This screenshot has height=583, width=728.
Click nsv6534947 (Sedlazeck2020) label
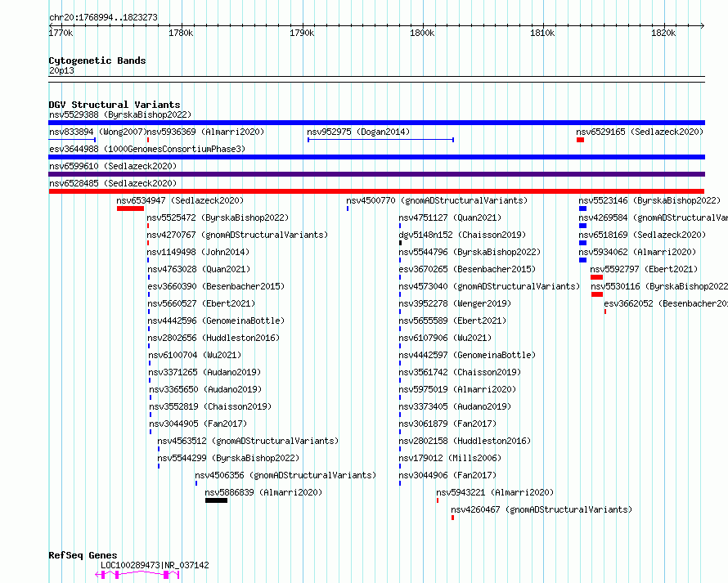(180, 200)
